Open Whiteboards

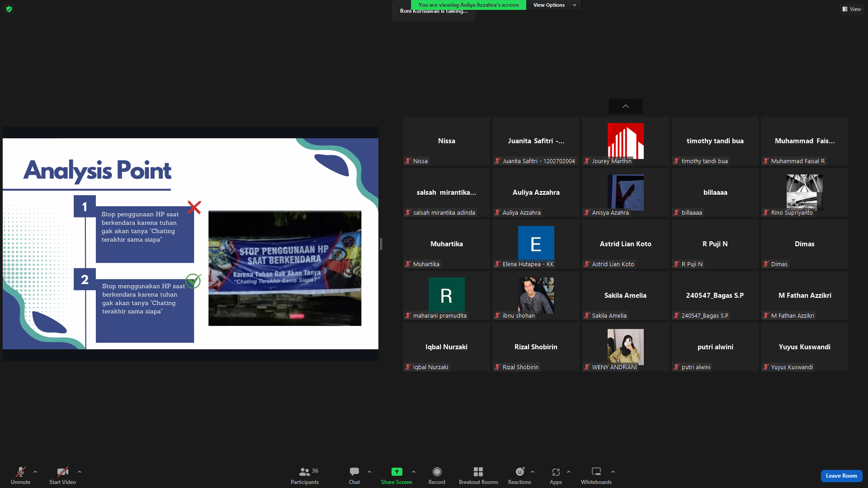[x=596, y=476]
